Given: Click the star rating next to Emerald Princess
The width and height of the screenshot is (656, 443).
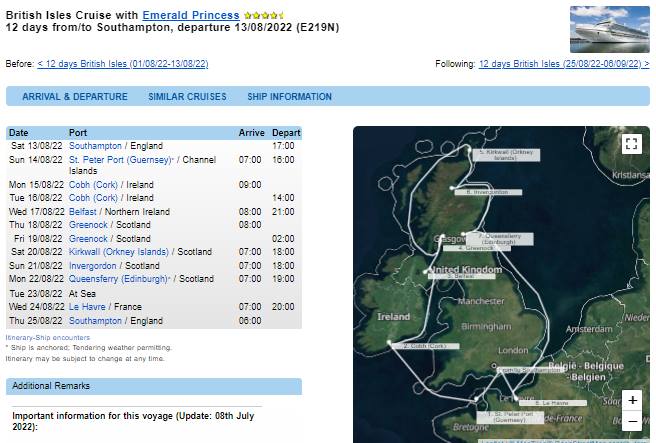Looking at the screenshot, I should (x=264, y=16).
